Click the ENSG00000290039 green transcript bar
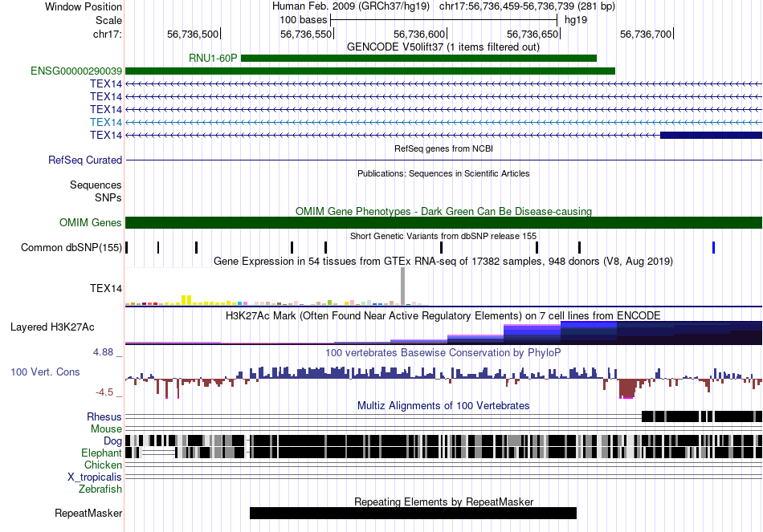This screenshot has width=763, height=532. coord(369,71)
